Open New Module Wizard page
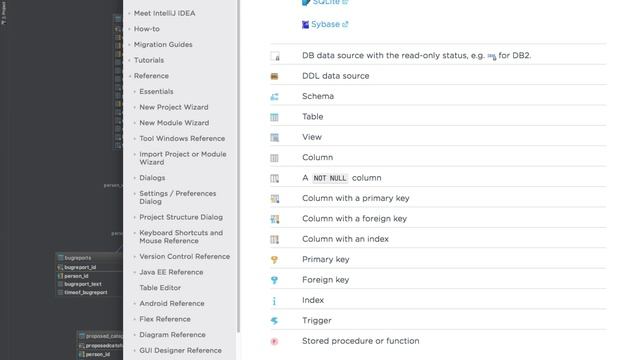Image resolution: width=640 pixels, height=360 pixels. tap(174, 123)
